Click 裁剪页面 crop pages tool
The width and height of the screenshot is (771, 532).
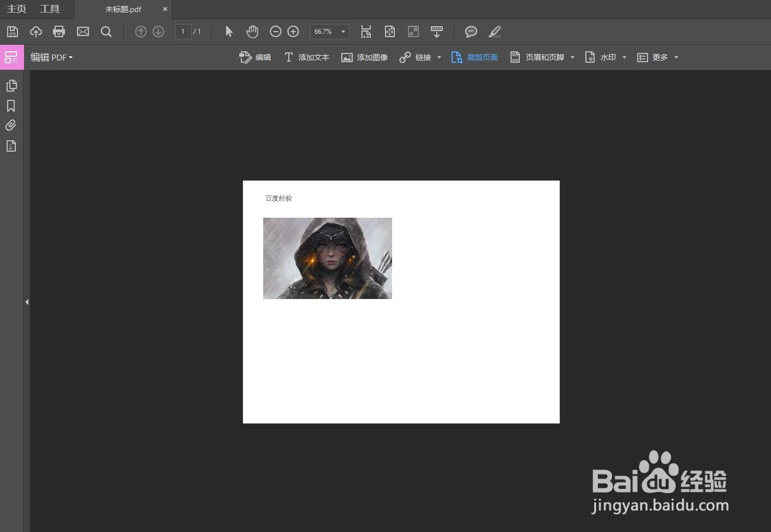(x=475, y=57)
